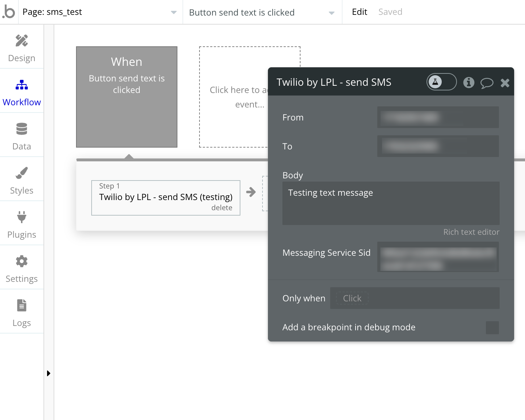Open the Styles tab
This screenshot has height=420, width=525.
[x=22, y=180]
